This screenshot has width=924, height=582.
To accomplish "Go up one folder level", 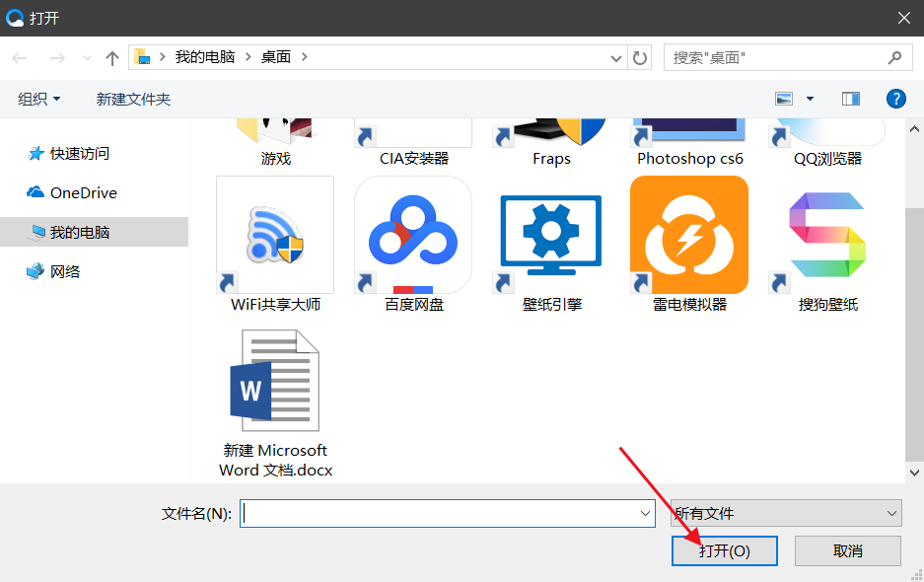I will coord(112,58).
